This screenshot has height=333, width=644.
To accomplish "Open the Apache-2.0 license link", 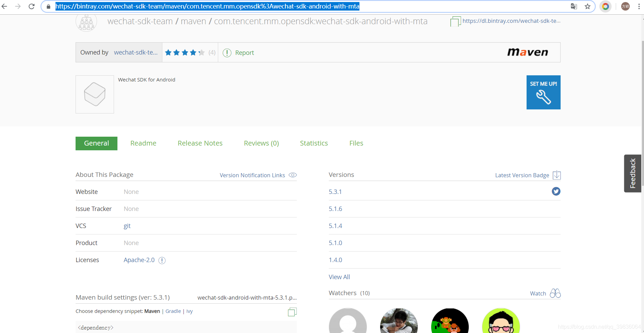I will click(139, 260).
